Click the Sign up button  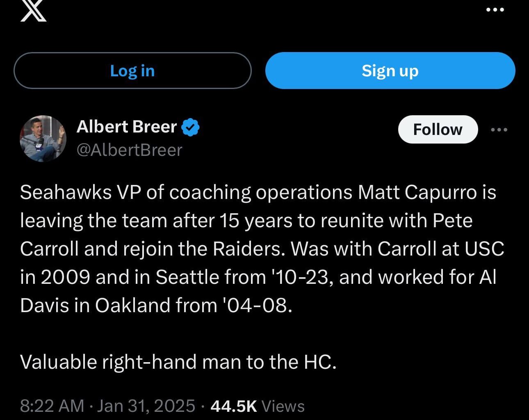click(x=390, y=70)
